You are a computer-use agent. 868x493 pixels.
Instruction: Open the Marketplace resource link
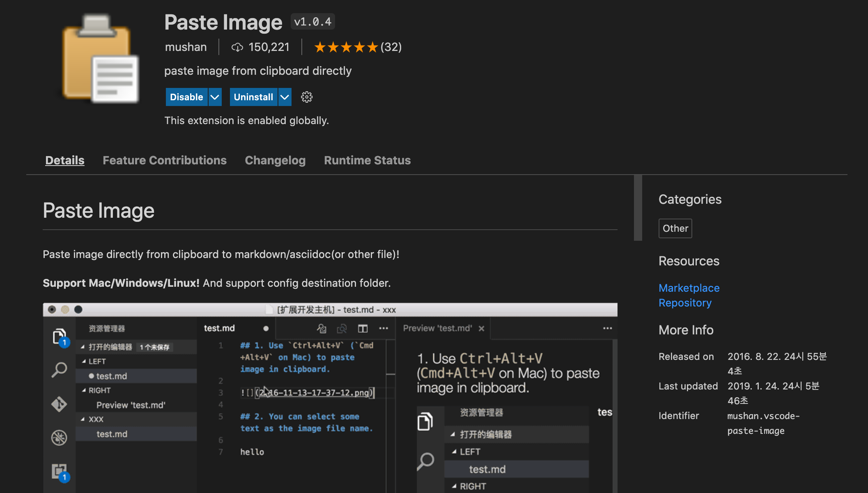[689, 288]
